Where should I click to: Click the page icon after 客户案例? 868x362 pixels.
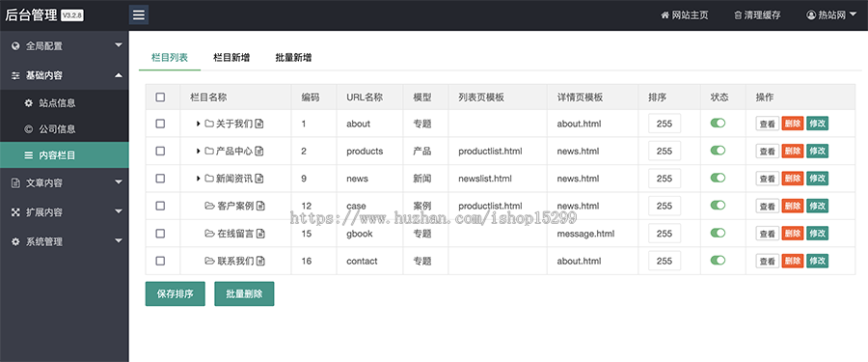260,206
